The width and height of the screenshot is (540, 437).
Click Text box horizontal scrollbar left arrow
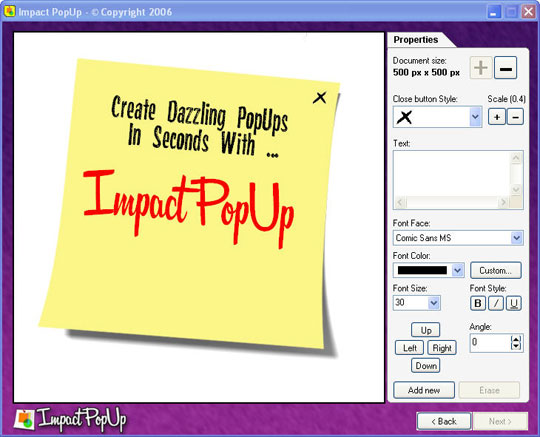click(x=400, y=202)
